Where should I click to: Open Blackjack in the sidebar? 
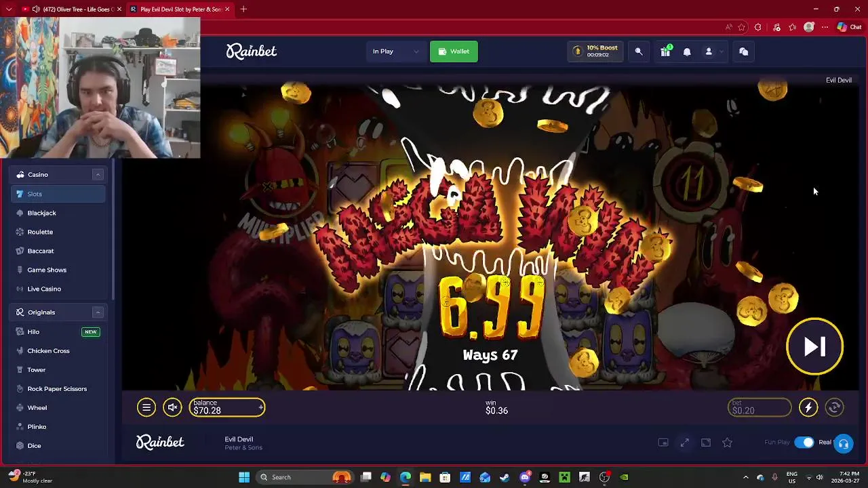click(58, 213)
